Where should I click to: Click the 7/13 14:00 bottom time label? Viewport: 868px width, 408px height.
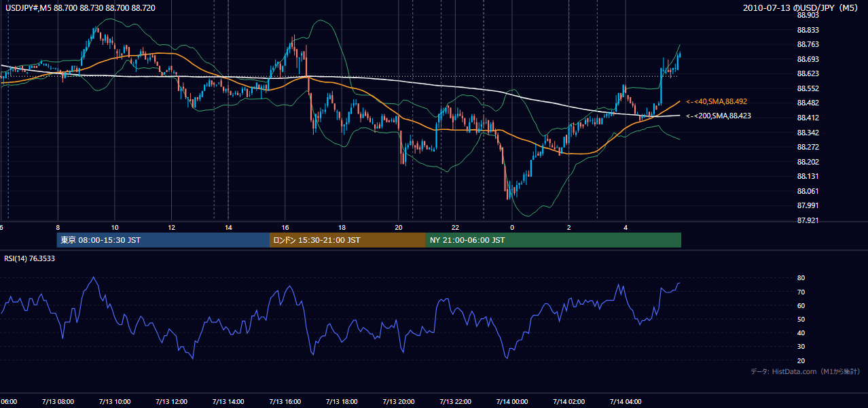pos(228,402)
